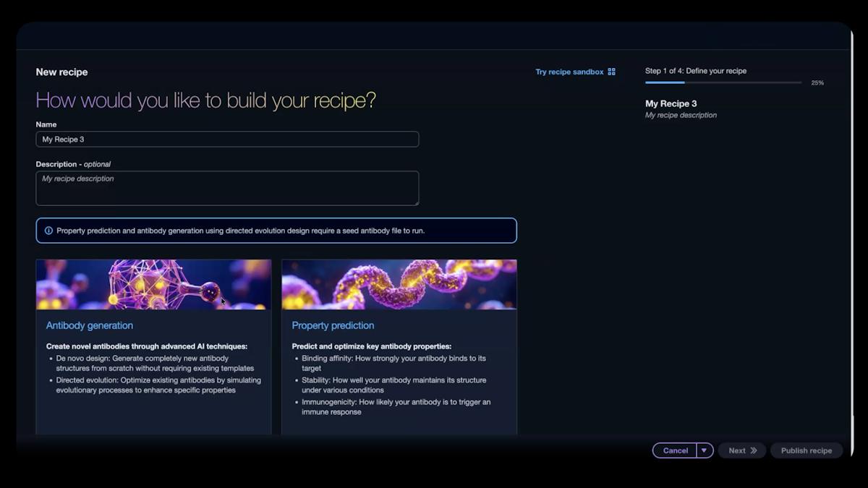Click the Description text area
Screen dimensions: 868x488
tap(227, 187)
